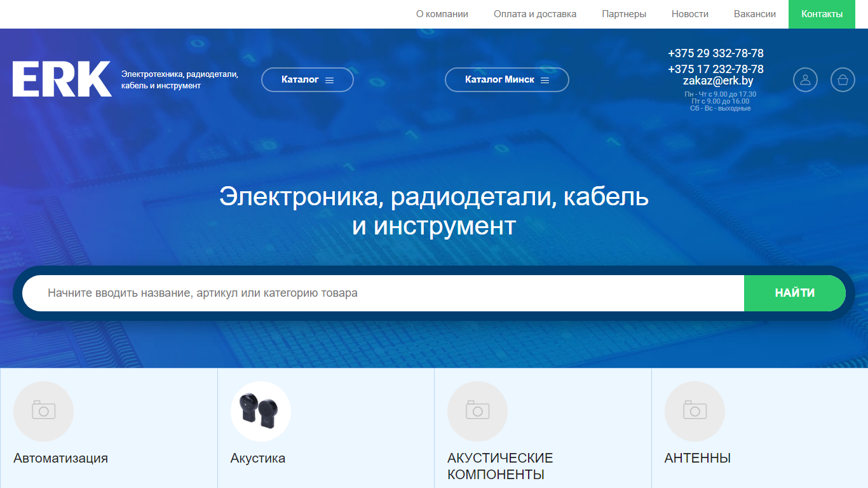Screen dimensions: 868x488
Task: Open the О компании page
Action: pyautogui.click(x=442, y=14)
